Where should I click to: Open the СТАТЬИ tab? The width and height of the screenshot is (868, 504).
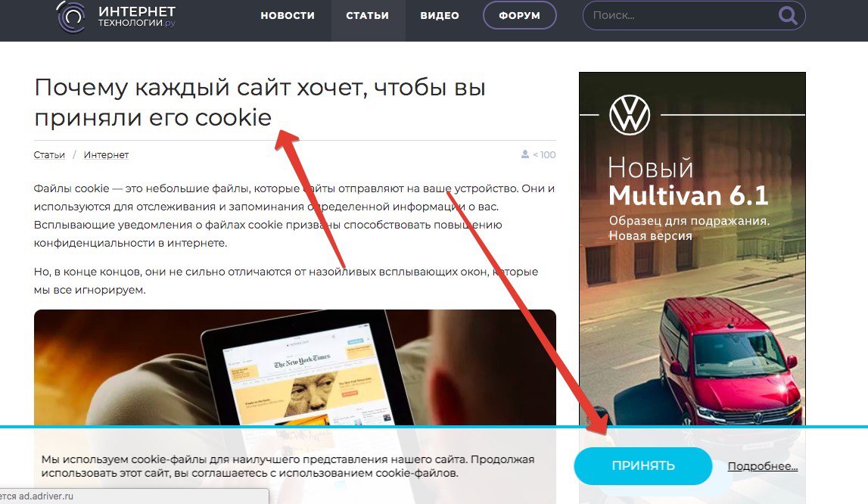[368, 15]
